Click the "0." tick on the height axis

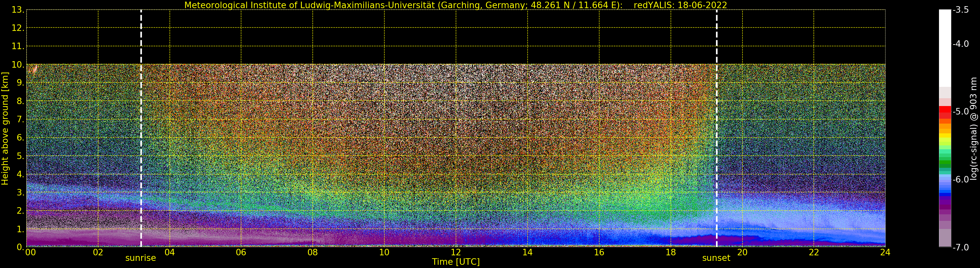pos(21,247)
